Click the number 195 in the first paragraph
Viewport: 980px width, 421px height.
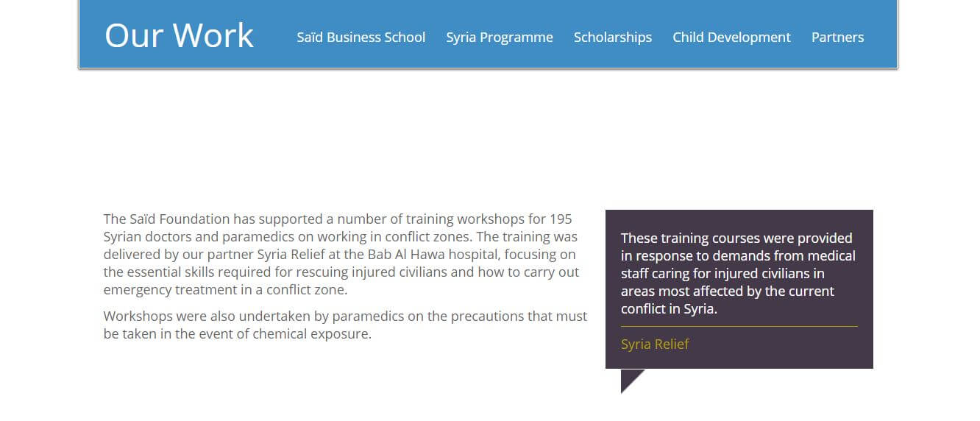click(561, 219)
